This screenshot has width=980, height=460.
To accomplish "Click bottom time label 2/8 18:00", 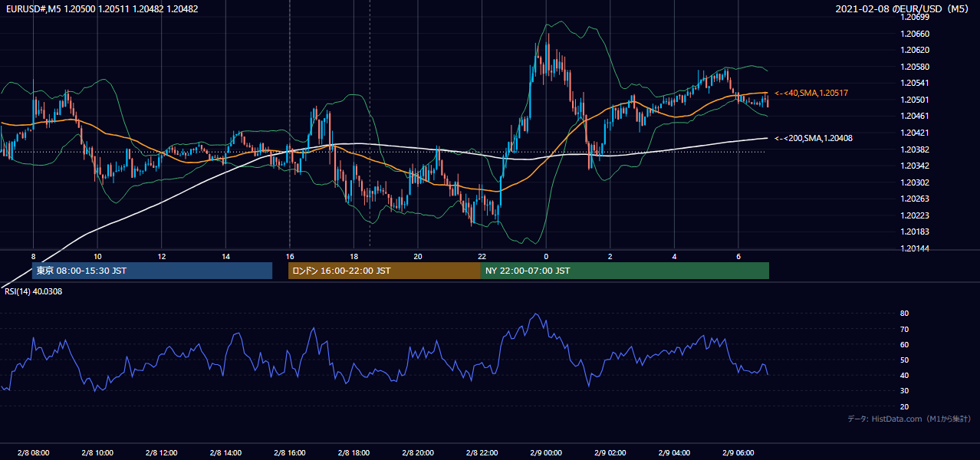I will point(354,453).
